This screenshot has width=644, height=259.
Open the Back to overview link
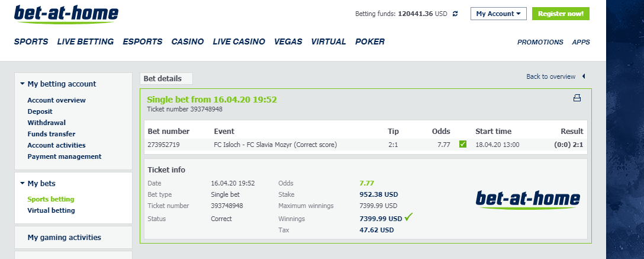tap(550, 76)
